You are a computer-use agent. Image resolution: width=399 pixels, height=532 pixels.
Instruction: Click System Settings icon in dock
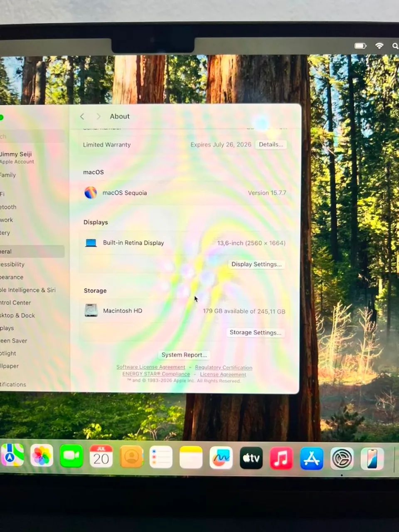pyautogui.click(x=342, y=459)
